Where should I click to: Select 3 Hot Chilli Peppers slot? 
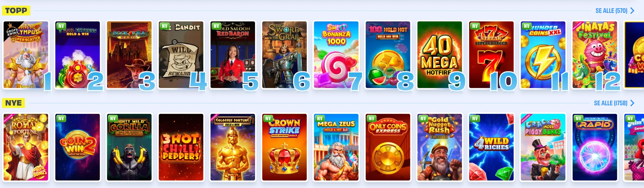pyautogui.click(x=181, y=147)
